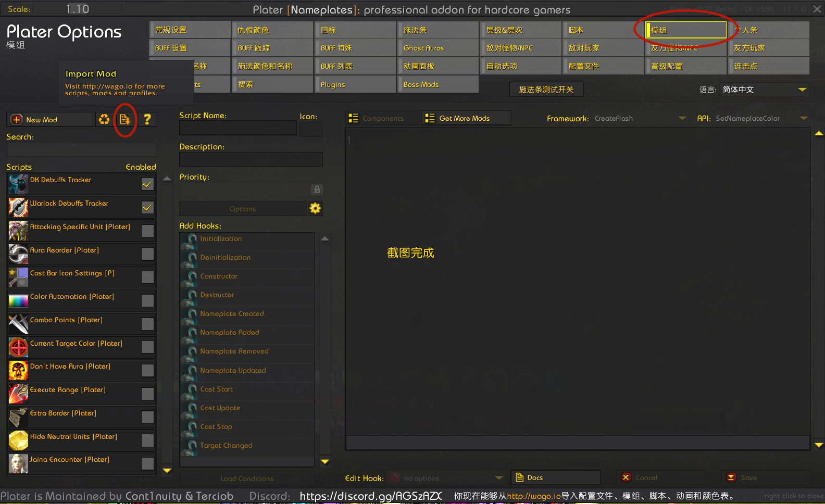The width and height of the screenshot is (825, 504).
Task: Open the language dropdown showing 简体中文
Action: coord(764,90)
